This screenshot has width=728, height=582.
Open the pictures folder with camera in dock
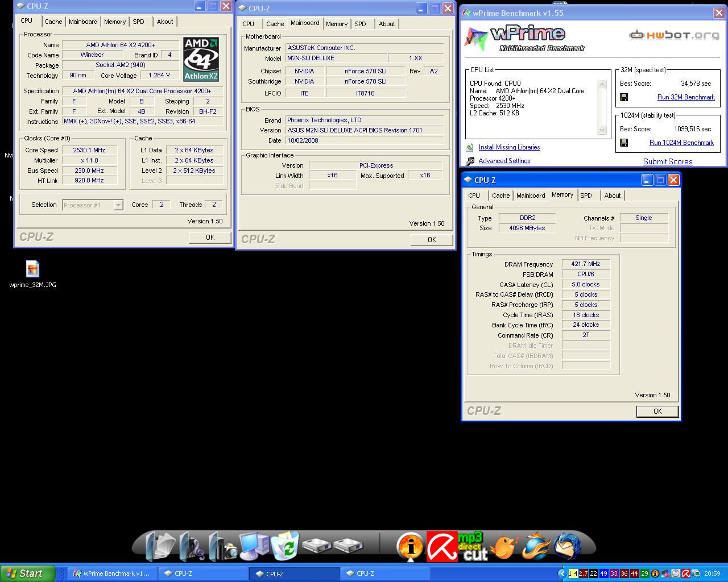[223, 546]
